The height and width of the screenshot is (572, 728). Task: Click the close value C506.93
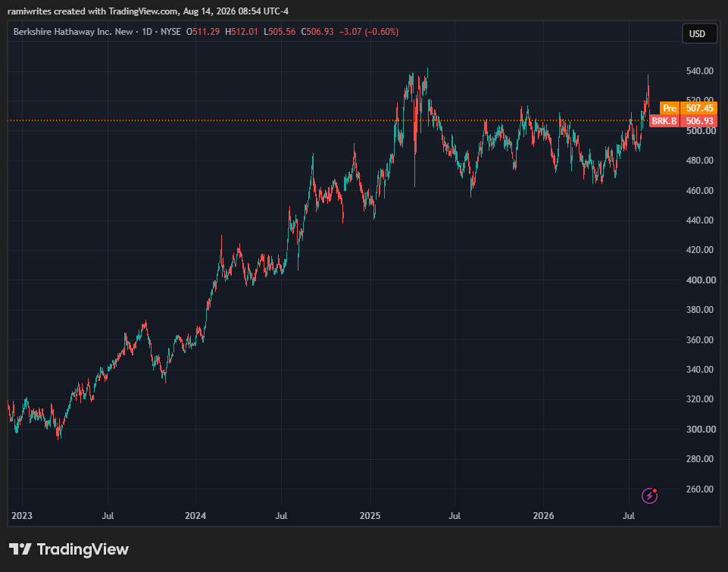point(317,32)
